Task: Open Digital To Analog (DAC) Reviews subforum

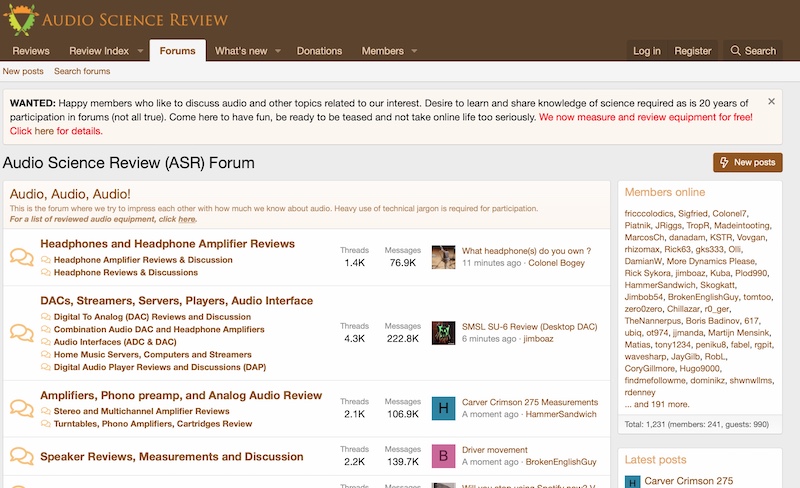Action: point(152,317)
